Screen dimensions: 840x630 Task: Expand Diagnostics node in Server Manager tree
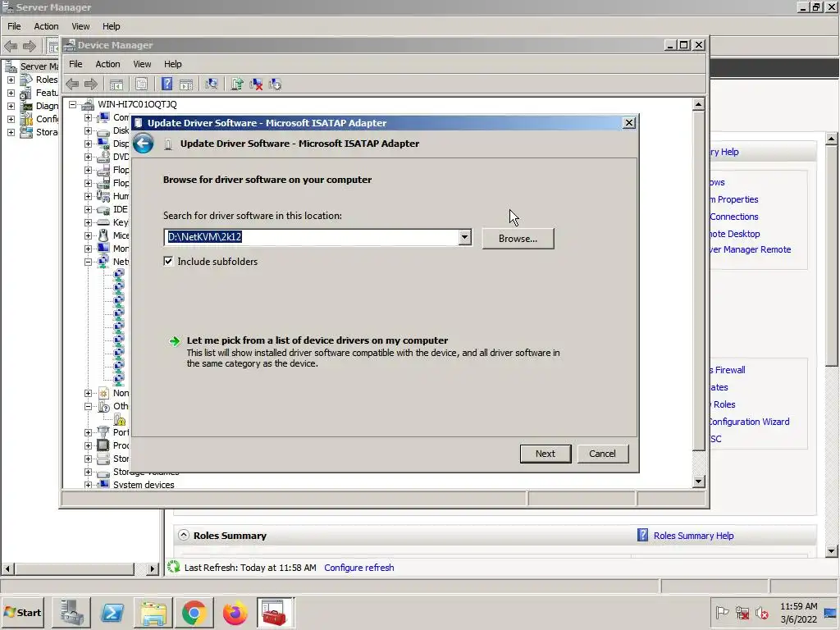click(x=11, y=106)
